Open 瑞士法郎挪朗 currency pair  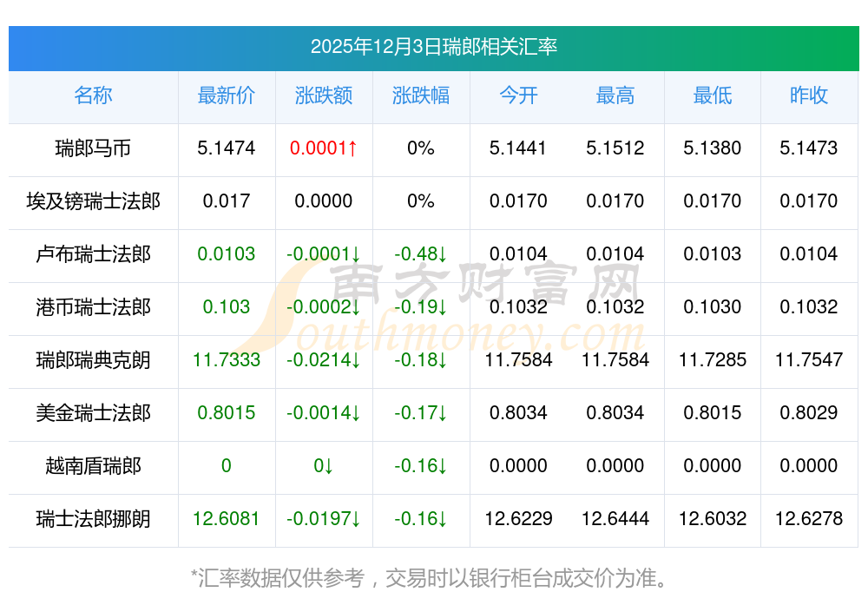[93, 519]
